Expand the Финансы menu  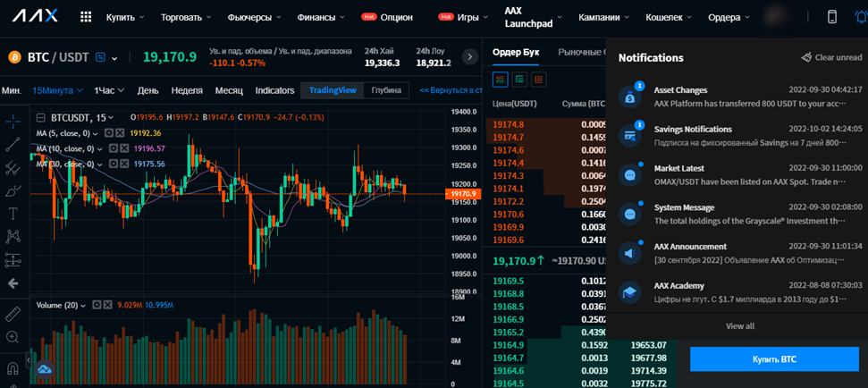click(x=321, y=17)
